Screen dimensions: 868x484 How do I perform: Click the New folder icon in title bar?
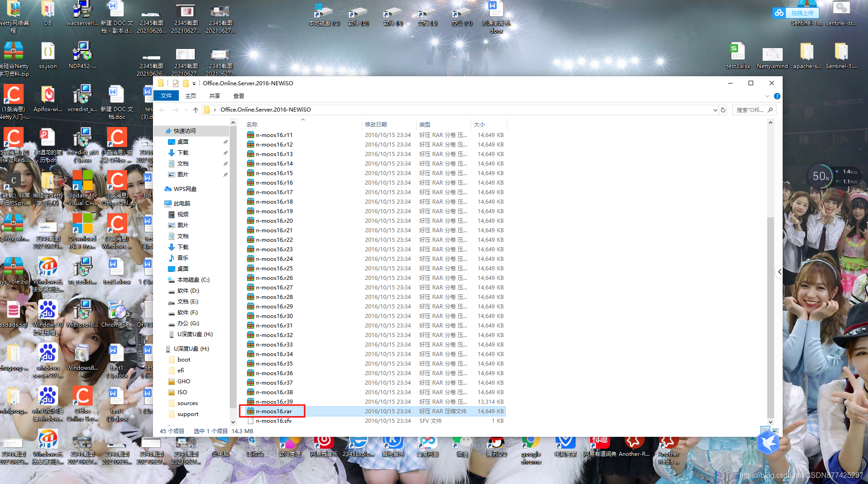click(x=186, y=83)
